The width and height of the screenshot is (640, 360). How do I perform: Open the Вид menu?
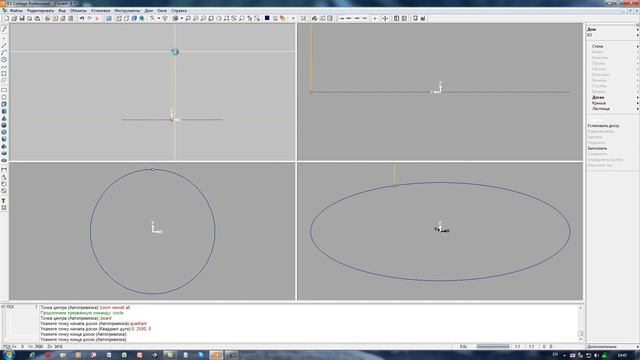pyautogui.click(x=62, y=11)
